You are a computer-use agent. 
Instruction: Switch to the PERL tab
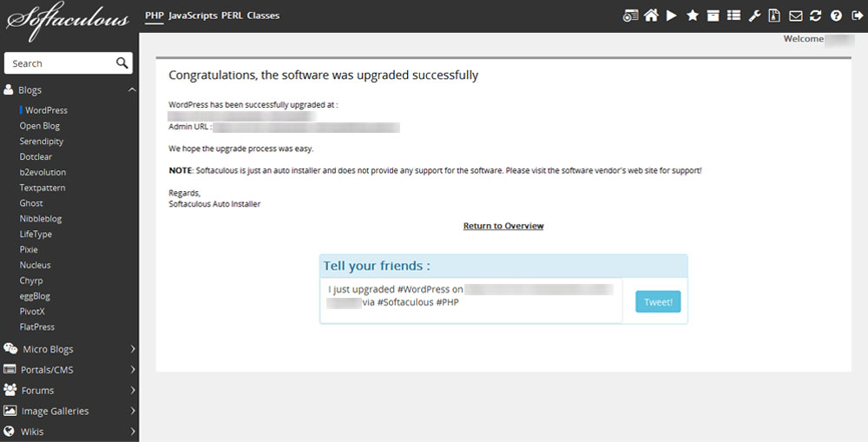click(232, 16)
